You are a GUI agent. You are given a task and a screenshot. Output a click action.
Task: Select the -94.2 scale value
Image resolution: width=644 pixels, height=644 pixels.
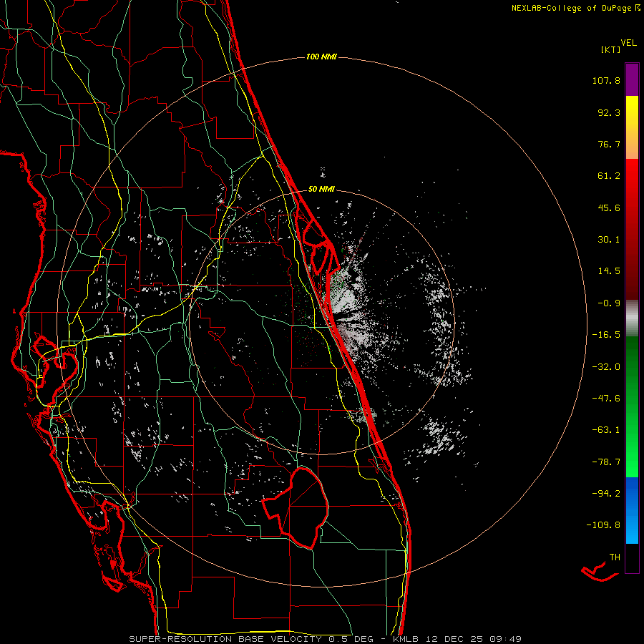point(606,494)
